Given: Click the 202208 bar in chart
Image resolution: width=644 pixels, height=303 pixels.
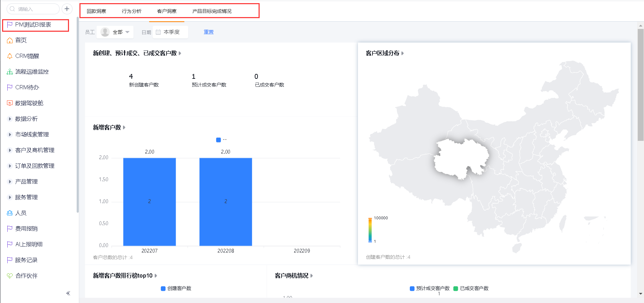Looking at the screenshot, I should tap(226, 202).
